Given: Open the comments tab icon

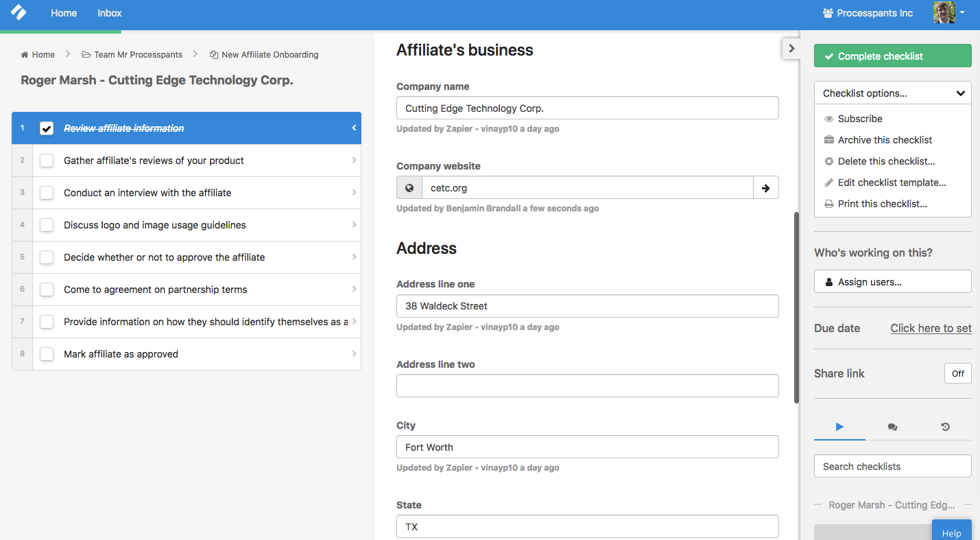Looking at the screenshot, I should tap(892, 427).
